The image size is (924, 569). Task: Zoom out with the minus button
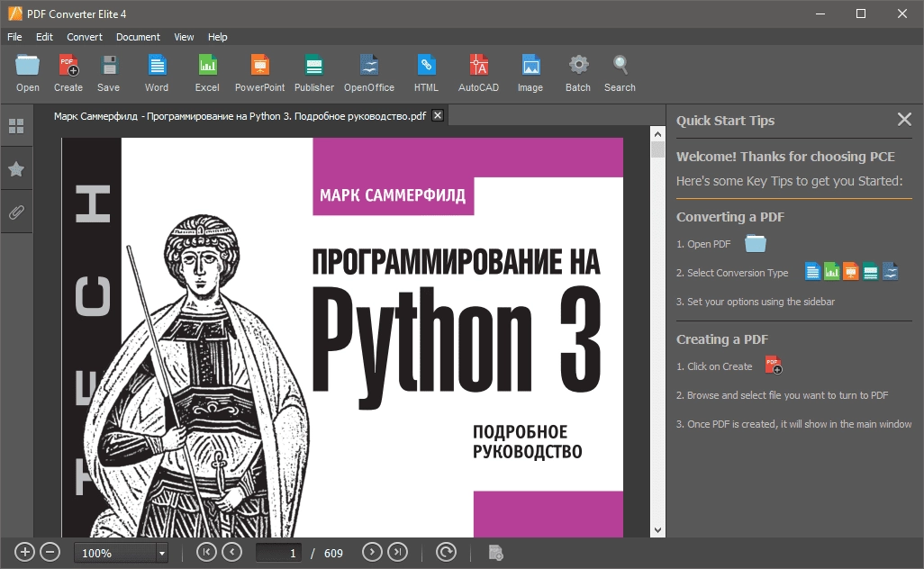pos(50,553)
